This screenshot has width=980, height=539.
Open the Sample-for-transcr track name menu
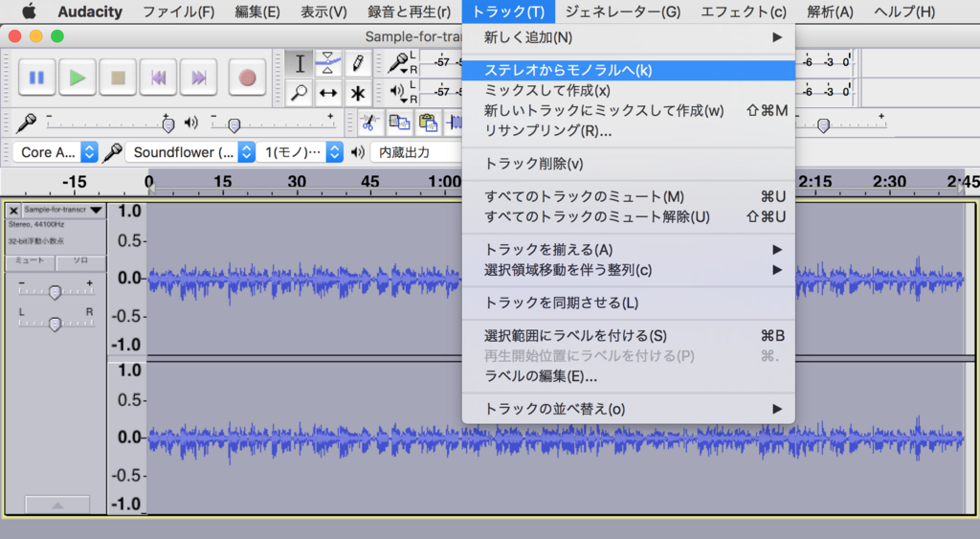click(63, 210)
